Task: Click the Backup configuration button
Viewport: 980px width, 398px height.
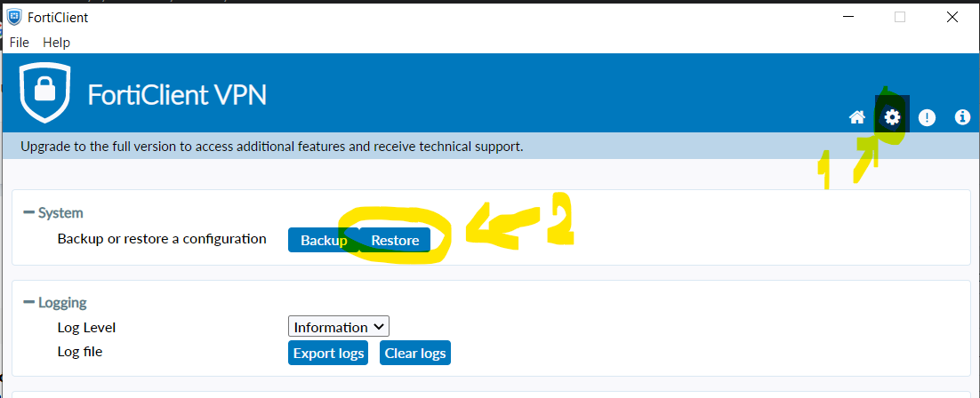Action: click(323, 240)
